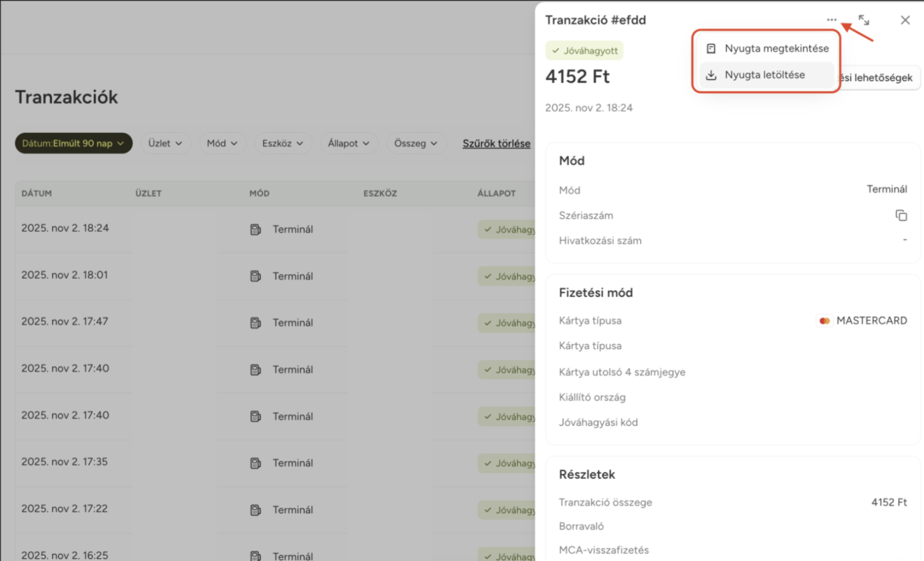Click the Szűrők törlése link
The height and width of the screenshot is (561, 924).
tap(496, 143)
